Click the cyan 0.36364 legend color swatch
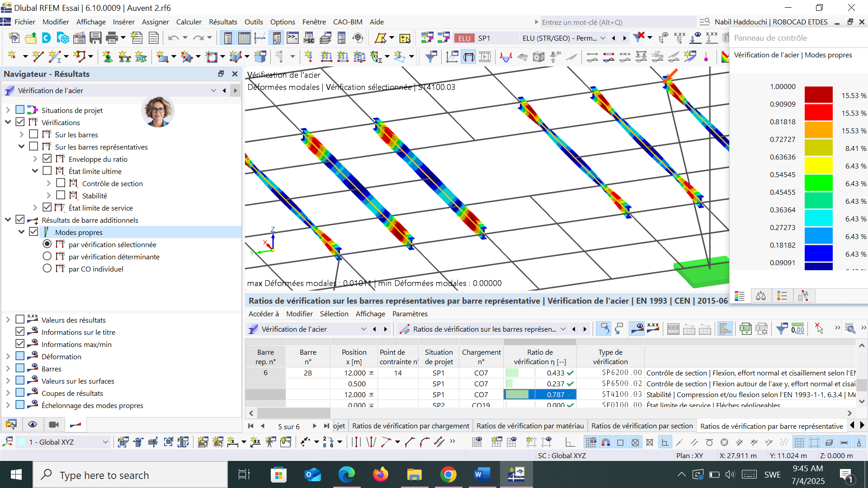This screenshot has height=488, width=868. point(818,218)
